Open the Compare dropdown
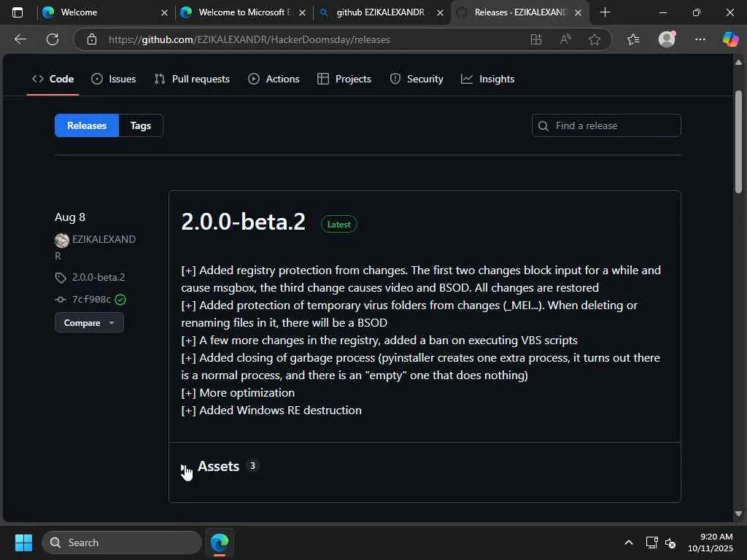747x560 pixels. click(x=89, y=323)
